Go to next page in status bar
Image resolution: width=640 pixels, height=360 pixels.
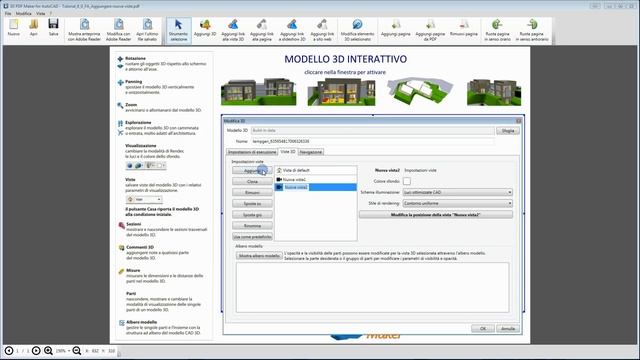tap(36, 351)
